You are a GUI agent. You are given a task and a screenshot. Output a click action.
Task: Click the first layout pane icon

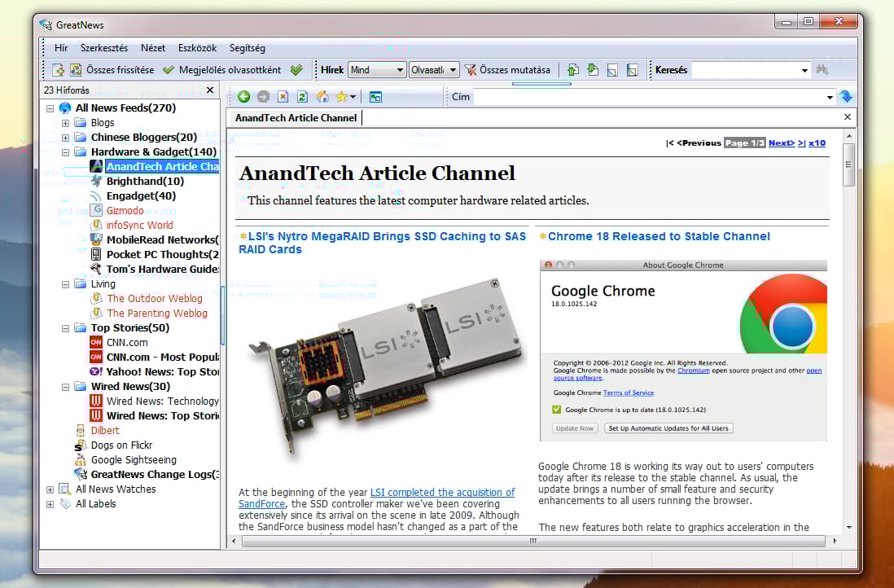[x=612, y=69]
